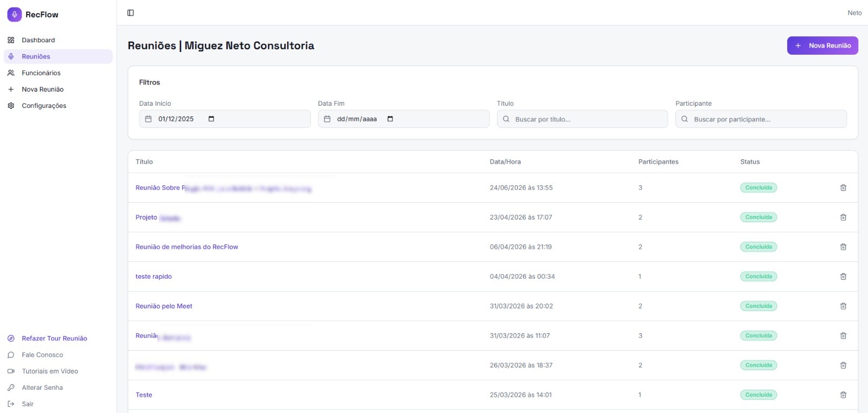The image size is (868, 413).
Task: Click the Título column header
Action: point(144,162)
